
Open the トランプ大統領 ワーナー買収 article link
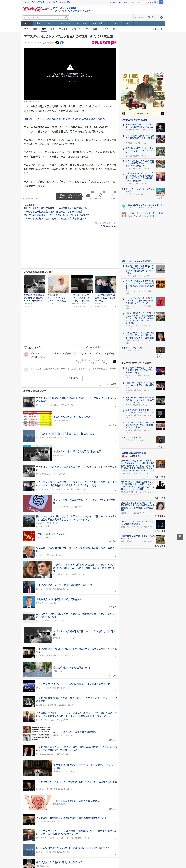coord(64,585)
